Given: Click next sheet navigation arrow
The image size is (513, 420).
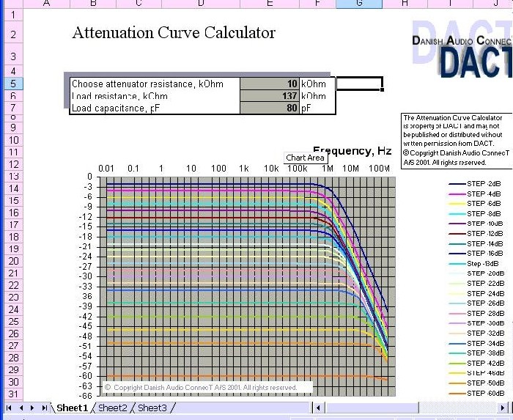Looking at the screenshot, I should (33, 408).
